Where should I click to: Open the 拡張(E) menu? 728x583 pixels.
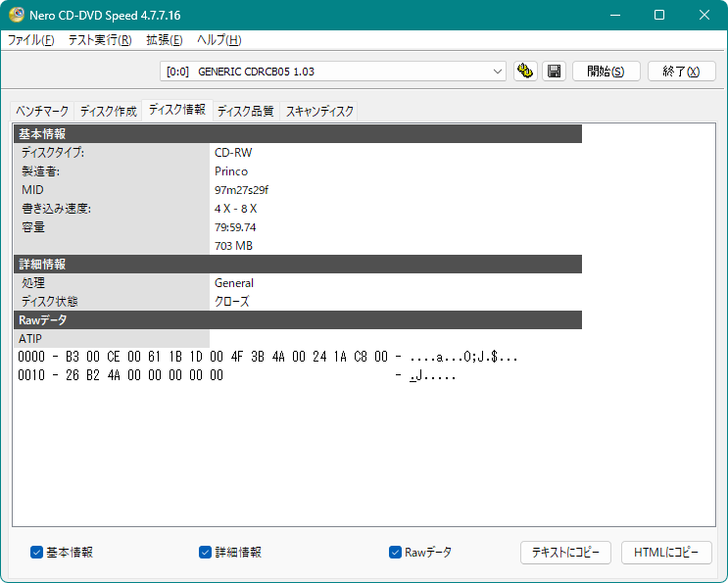pos(165,40)
